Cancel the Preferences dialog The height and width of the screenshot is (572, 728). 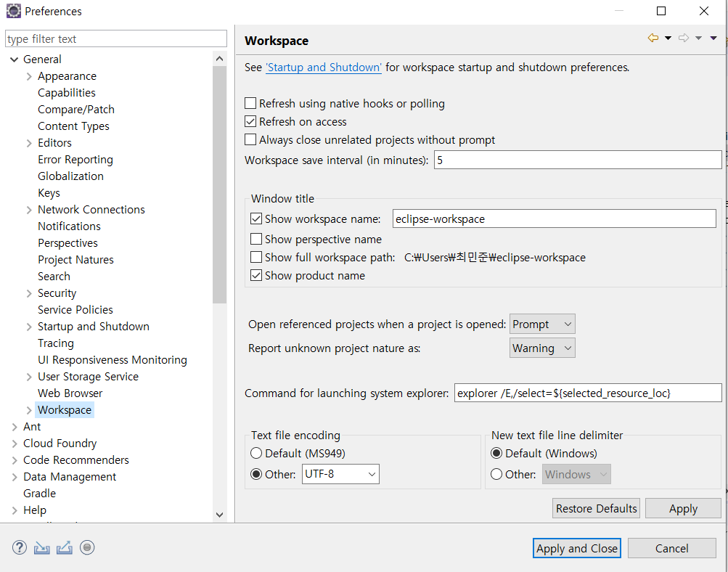coord(672,548)
